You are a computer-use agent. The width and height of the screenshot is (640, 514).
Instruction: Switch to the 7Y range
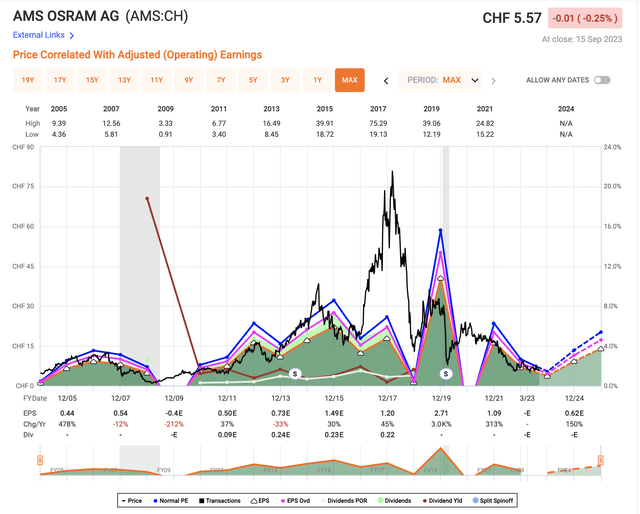coord(221,80)
